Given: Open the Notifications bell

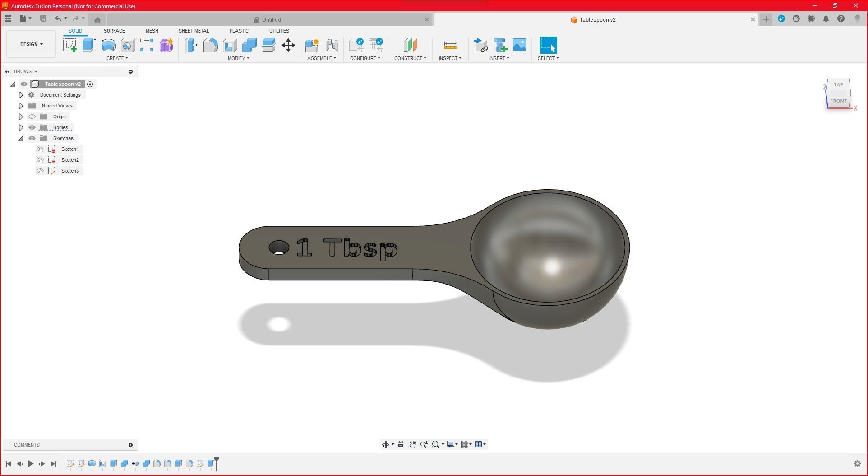Looking at the screenshot, I should pos(826,19).
